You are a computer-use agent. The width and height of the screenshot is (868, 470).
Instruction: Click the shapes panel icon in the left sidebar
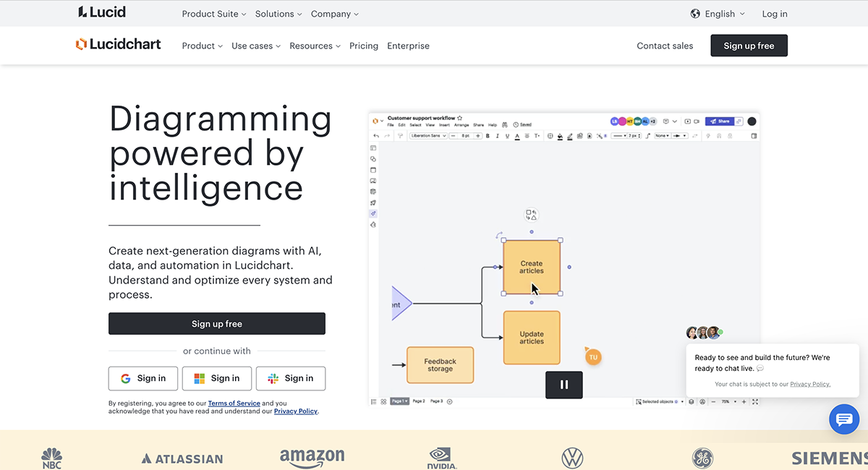[373, 160]
